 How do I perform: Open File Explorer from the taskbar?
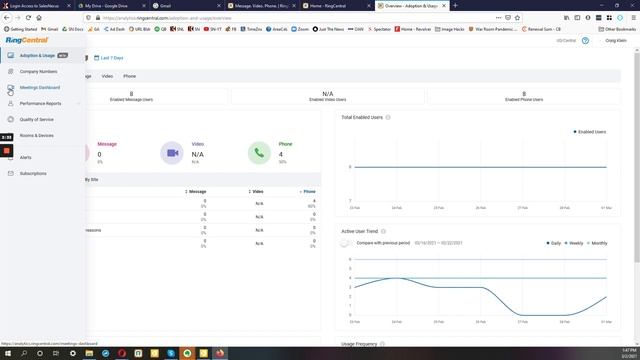tap(89, 353)
